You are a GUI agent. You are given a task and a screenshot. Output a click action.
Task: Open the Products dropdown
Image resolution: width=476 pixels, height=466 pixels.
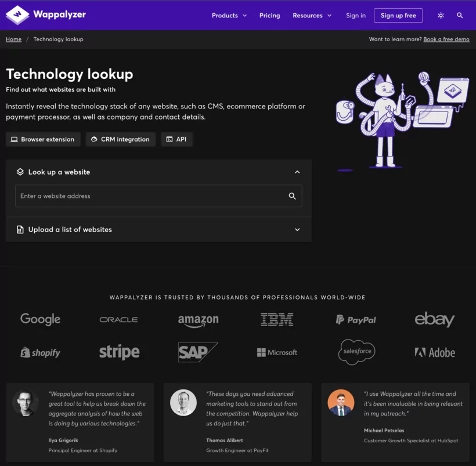pyautogui.click(x=229, y=16)
